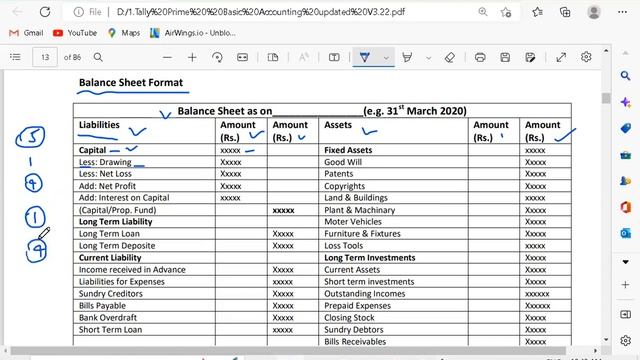Click the scroll up arrow of the PDF
This screenshot has height=360, width=640.
(606, 51)
